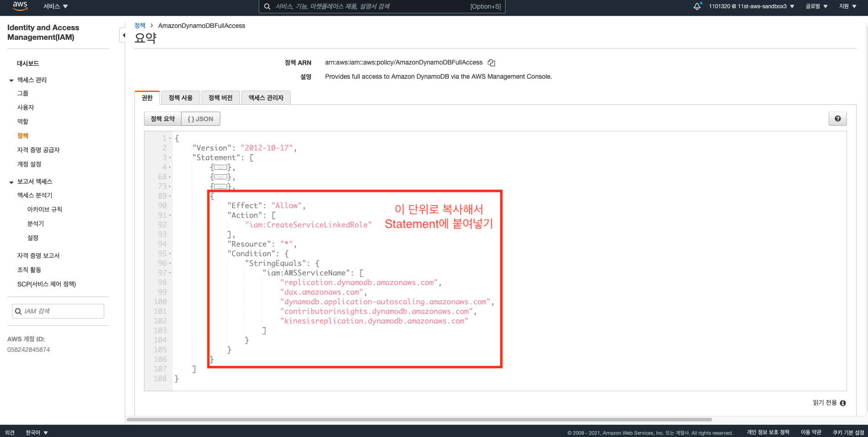The height and width of the screenshot is (437, 868).
Task: Click the horizontal scrollbar at page bottom
Action: [x=419, y=420]
